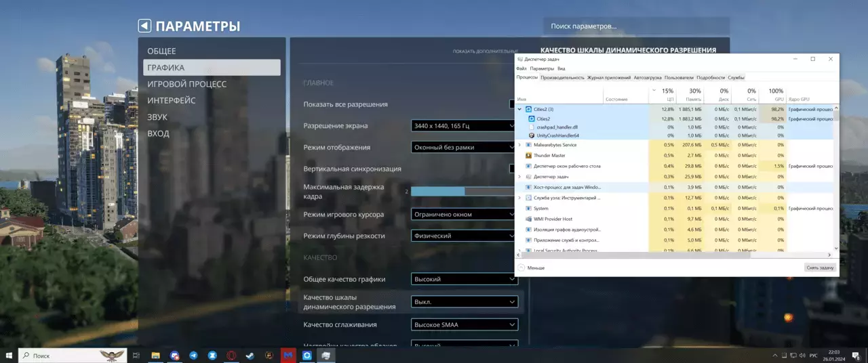
Task: Switch to Task Manager taskbar icon
Action: coord(326,356)
